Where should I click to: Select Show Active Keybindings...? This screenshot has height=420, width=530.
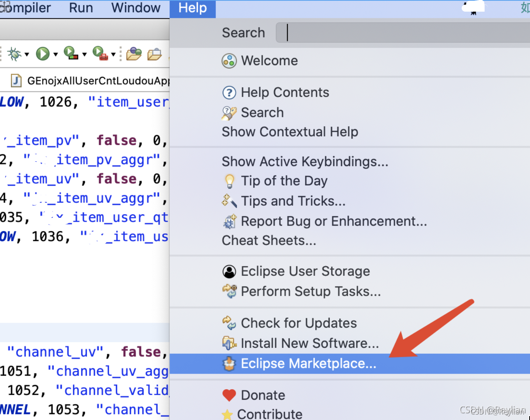tap(350, 161)
